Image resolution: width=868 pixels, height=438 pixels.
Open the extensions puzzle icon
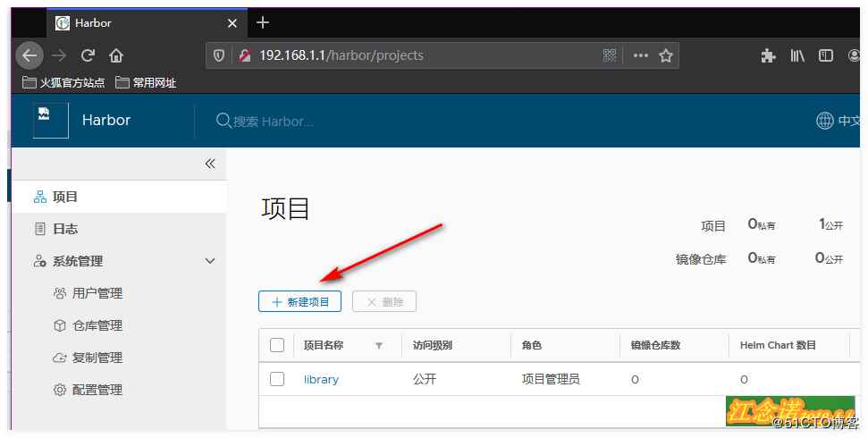pyautogui.click(x=768, y=55)
